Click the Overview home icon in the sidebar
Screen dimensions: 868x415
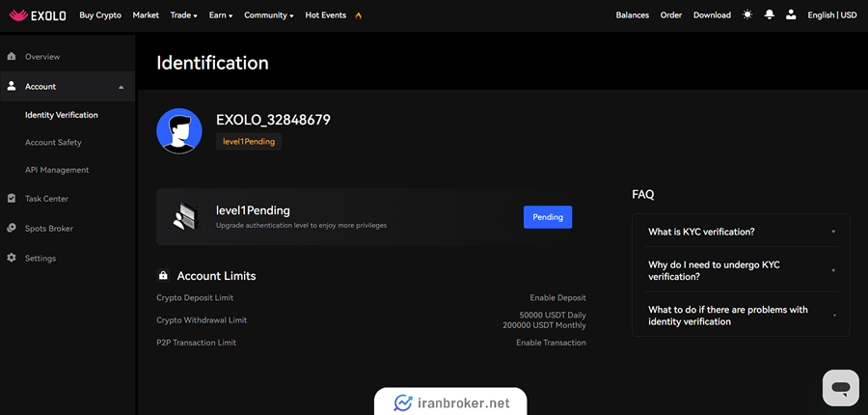click(11, 57)
